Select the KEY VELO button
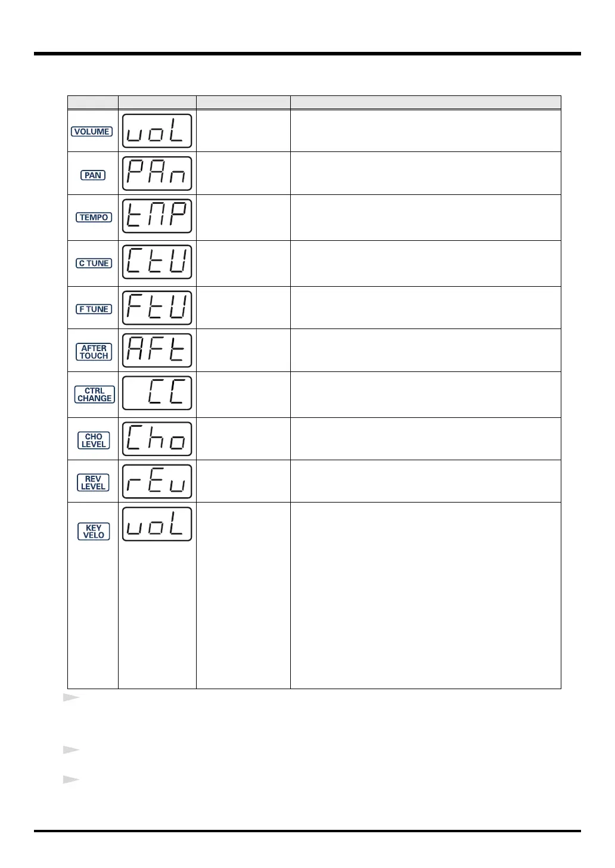Screen dimensions: 615x868 tap(94, 531)
